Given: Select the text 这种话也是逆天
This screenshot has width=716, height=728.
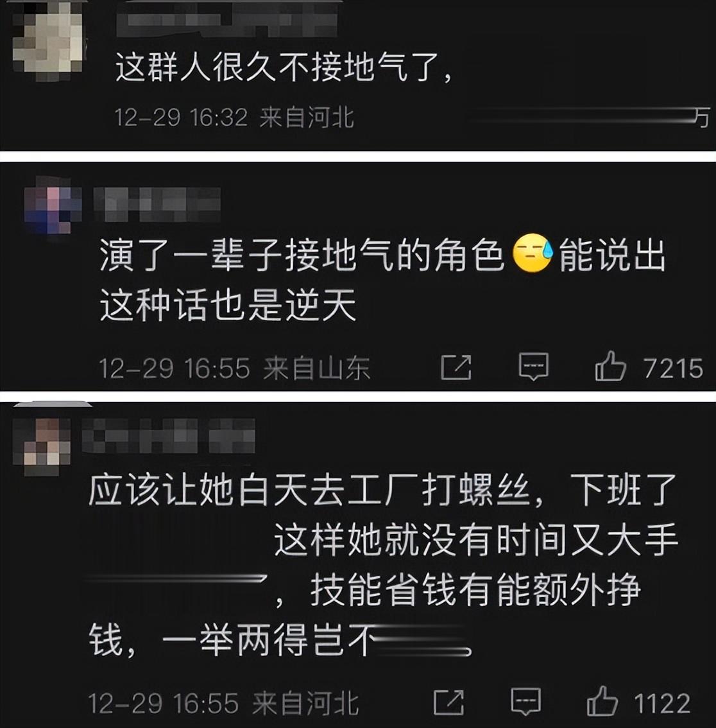Looking at the screenshot, I should (x=228, y=305).
